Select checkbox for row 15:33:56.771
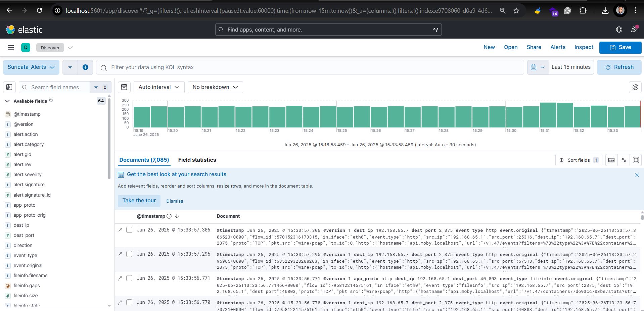This screenshot has height=311, width=644. [129, 278]
